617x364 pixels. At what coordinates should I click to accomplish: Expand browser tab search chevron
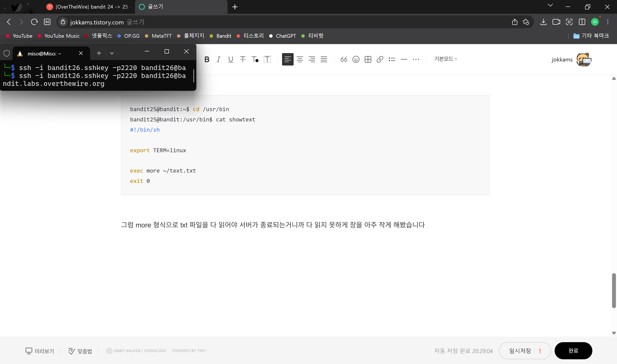[550, 5]
